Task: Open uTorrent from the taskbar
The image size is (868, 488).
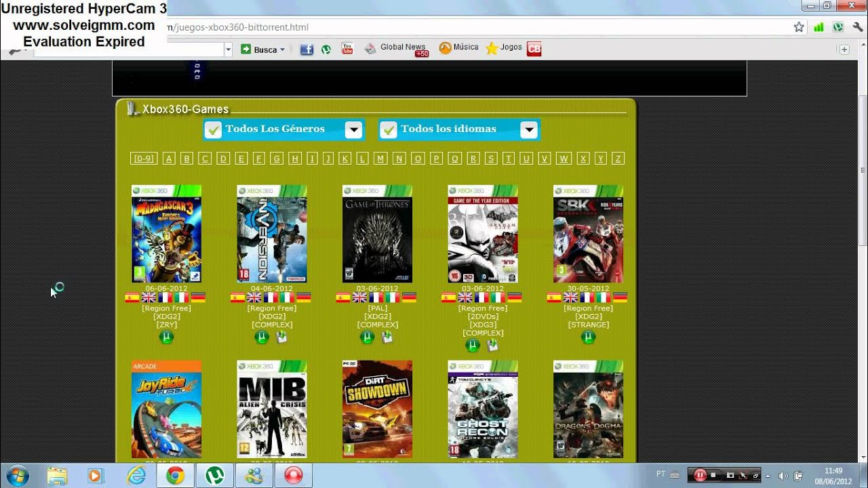Action: [x=215, y=475]
